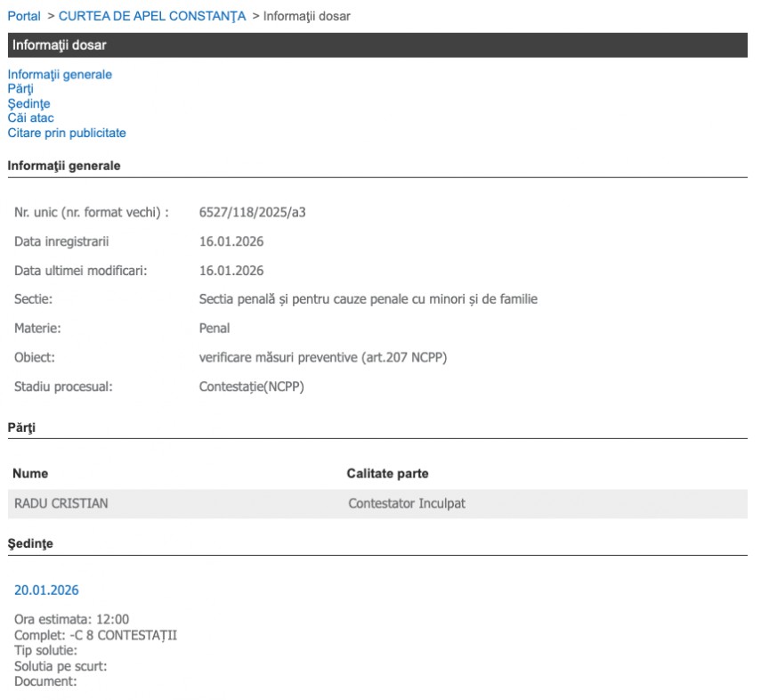Open hearing dated 20.01.2026
The height and width of the screenshot is (700, 761).
[x=46, y=590]
